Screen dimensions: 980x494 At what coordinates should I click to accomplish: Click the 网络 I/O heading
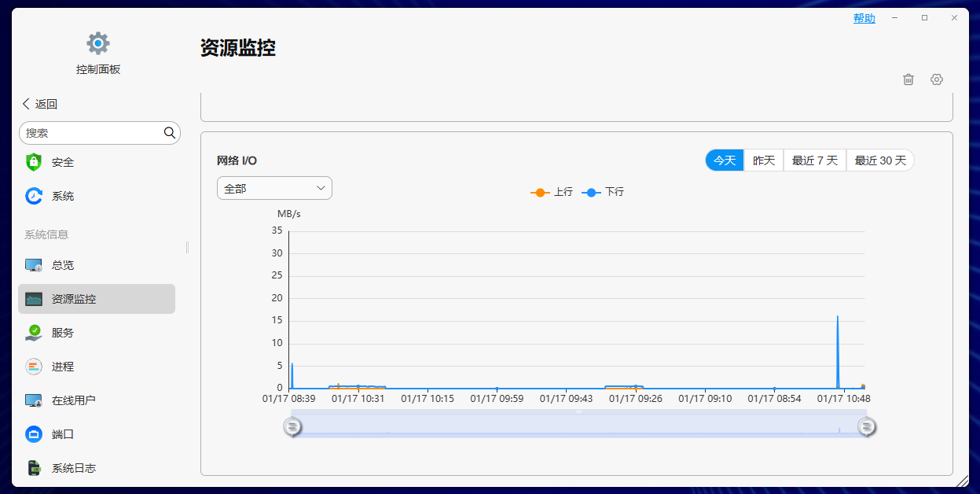pyautogui.click(x=237, y=160)
